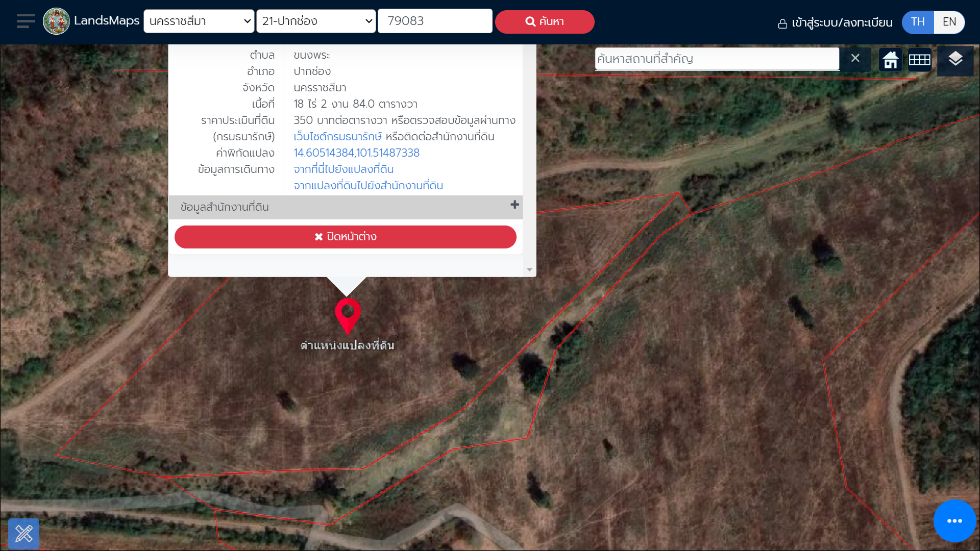Open the district dropdown 21-ปากช่อง
This screenshot has width=980, height=551.
tap(316, 21)
